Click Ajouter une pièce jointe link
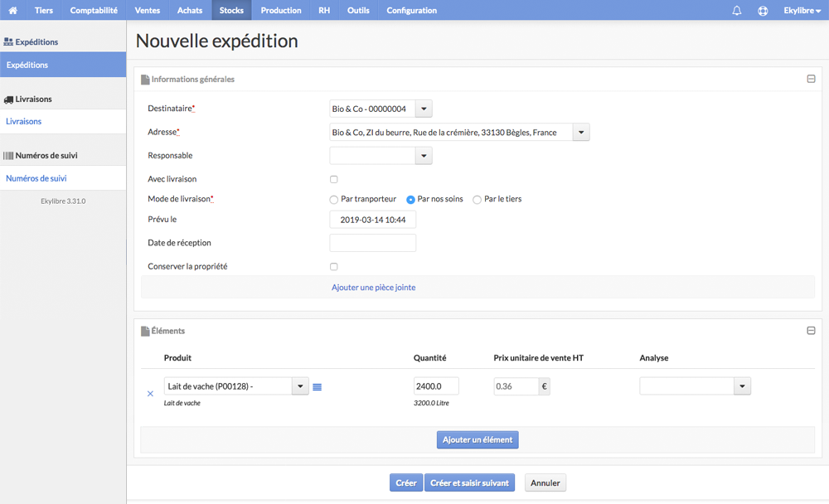This screenshot has width=829, height=504. tap(373, 287)
